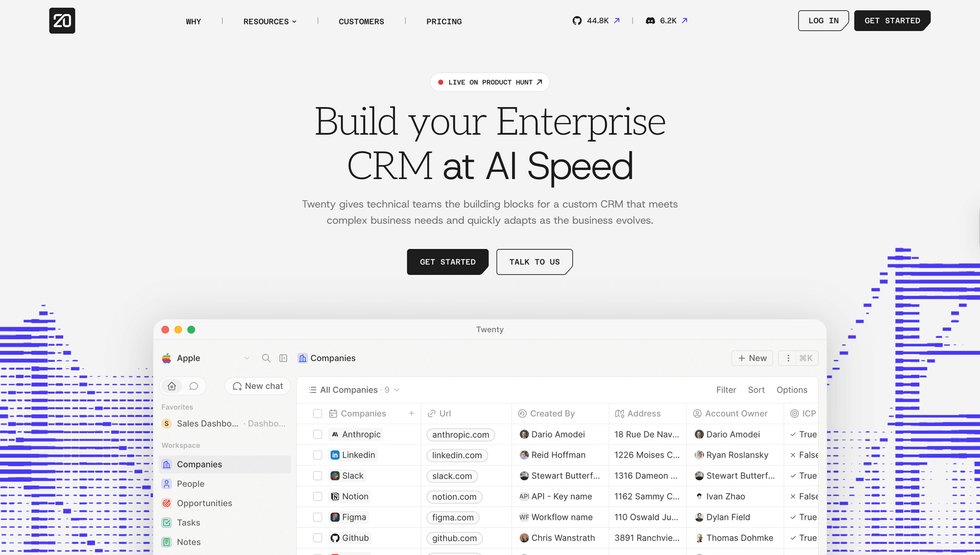Click Dario Amodei avatar in Created By column
This screenshot has height=555, width=980.
tap(524, 435)
